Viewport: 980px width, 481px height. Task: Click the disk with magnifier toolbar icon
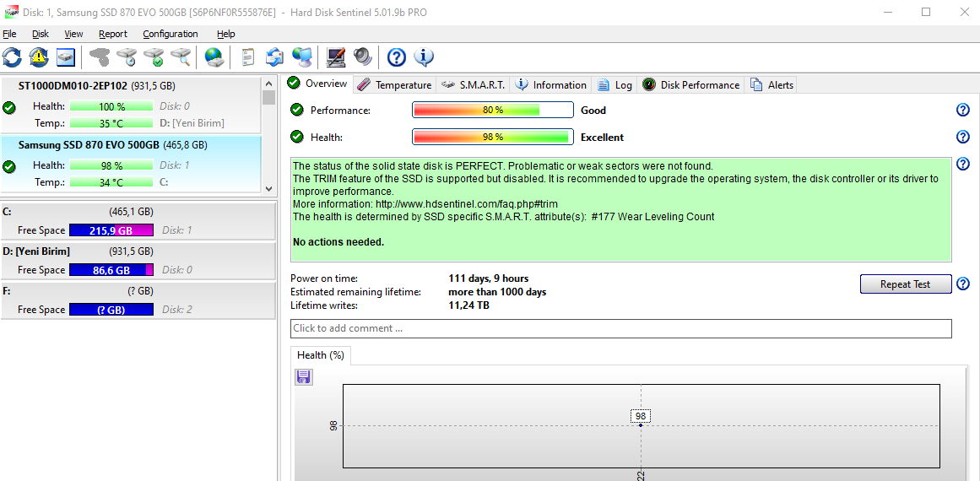[181, 57]
